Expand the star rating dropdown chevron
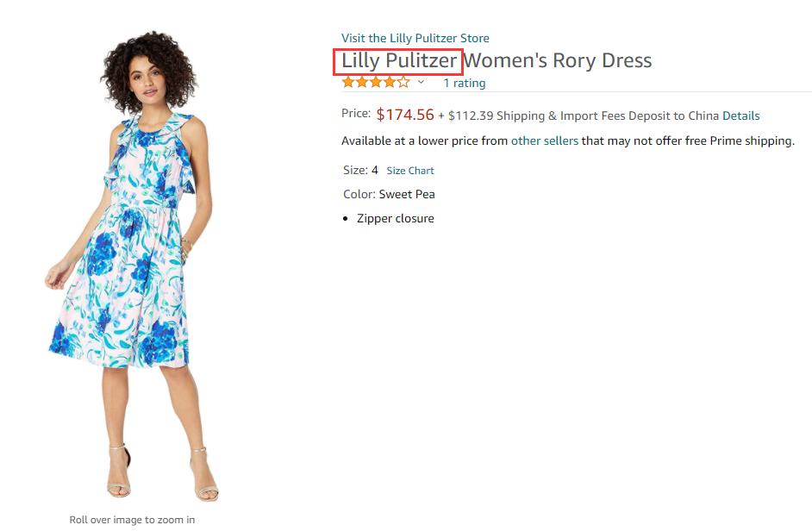Screen dimensions: 812x531 [421, 83]
